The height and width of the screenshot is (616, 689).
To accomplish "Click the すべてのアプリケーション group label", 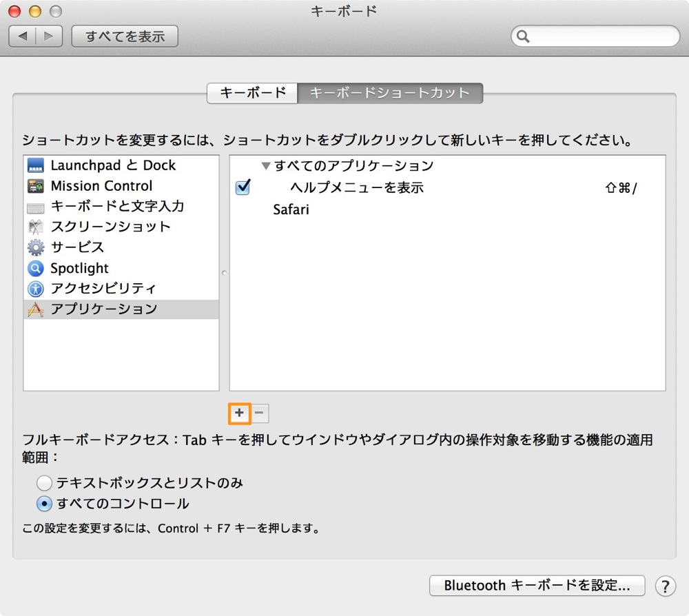I will coord(353,165).
